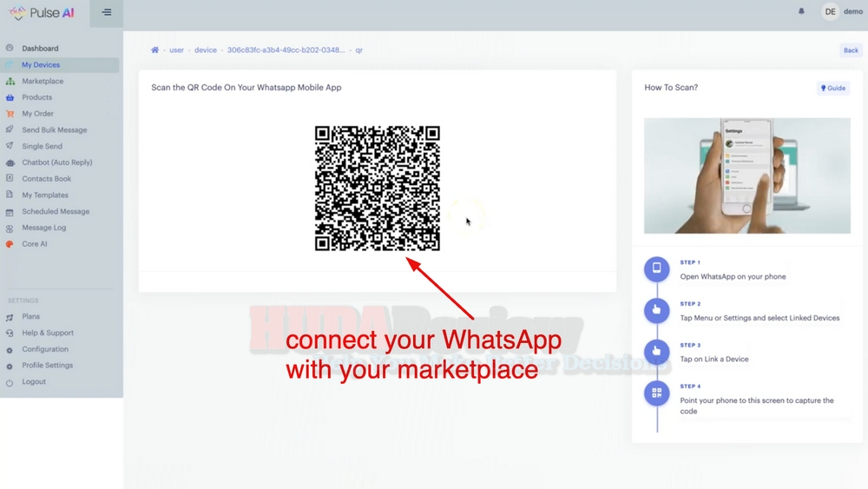Click the home icon in breadcrumb

pos(155,50)
